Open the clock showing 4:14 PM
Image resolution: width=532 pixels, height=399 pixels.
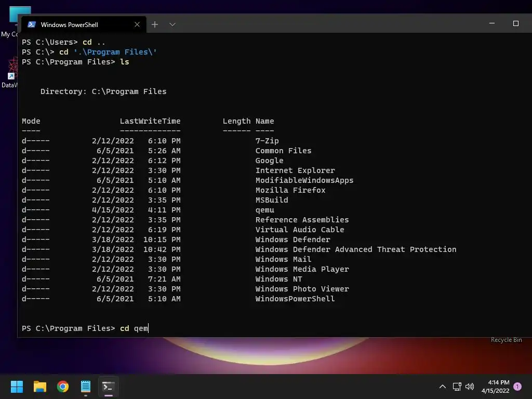[495, 387]
